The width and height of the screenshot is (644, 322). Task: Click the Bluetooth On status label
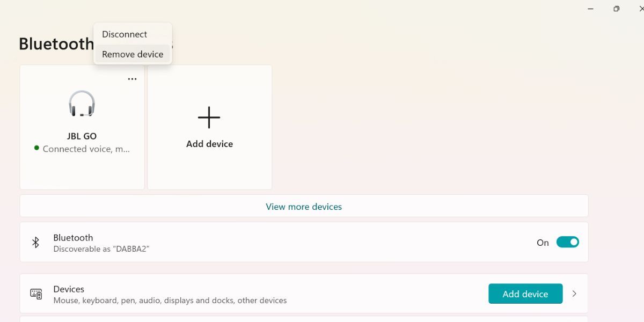[543, 243]
